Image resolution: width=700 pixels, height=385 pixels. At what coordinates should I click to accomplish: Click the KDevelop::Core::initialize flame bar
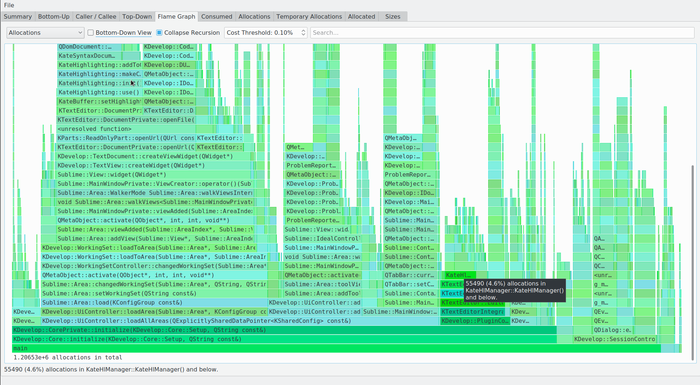284,339
